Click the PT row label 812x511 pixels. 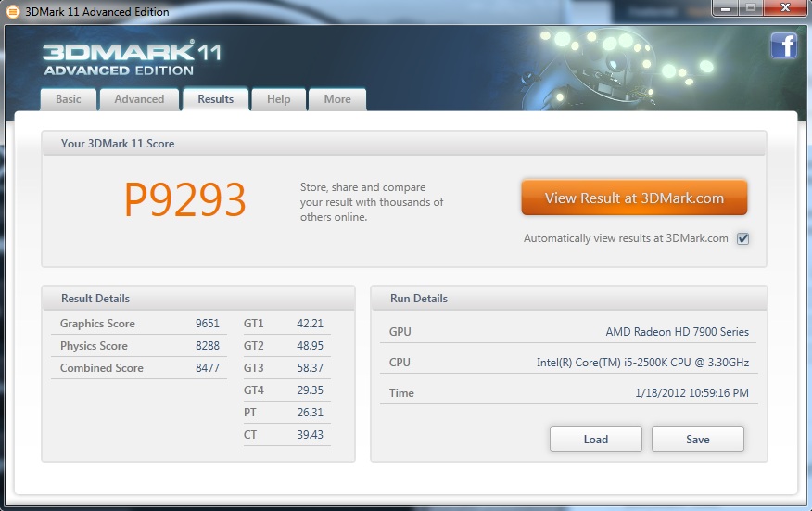249,413
